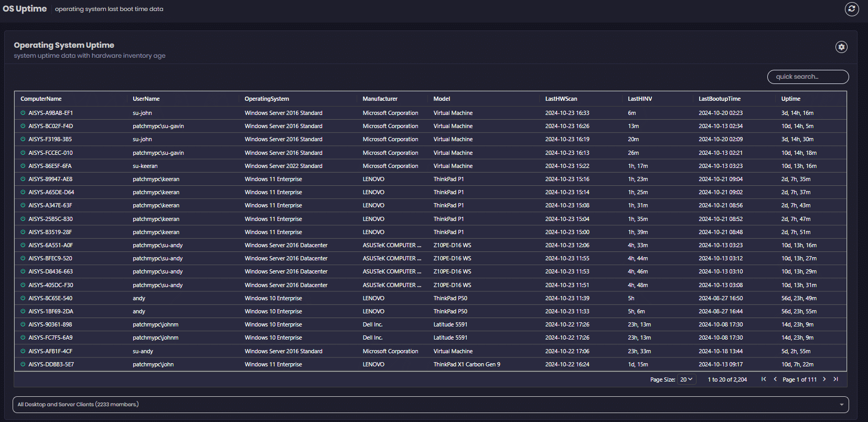Focus the quick search field

pos(808,77)
